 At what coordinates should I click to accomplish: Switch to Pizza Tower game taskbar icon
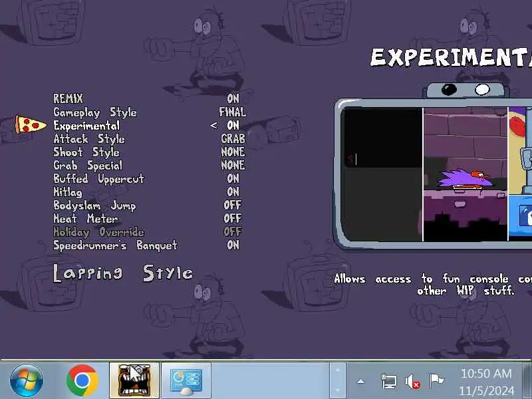click(x=134, y=380)
